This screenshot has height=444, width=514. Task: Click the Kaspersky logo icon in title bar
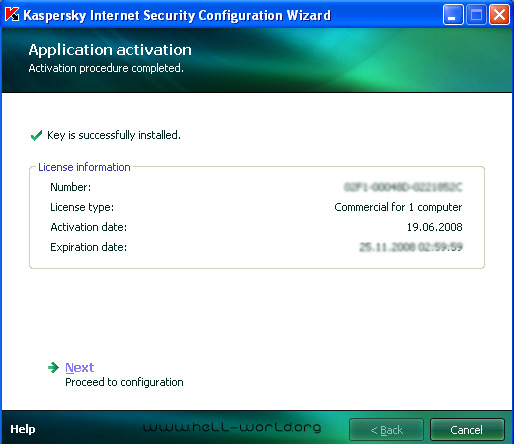click(x=12, y=15)
